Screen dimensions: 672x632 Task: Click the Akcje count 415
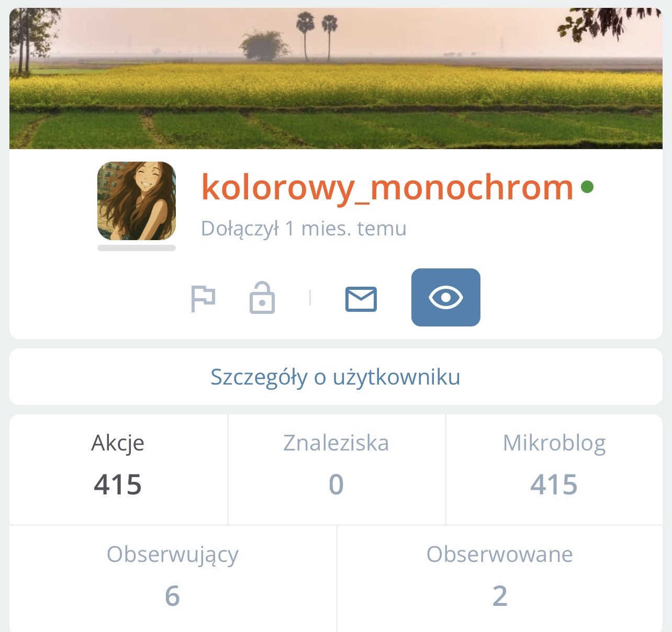(118, 484)
